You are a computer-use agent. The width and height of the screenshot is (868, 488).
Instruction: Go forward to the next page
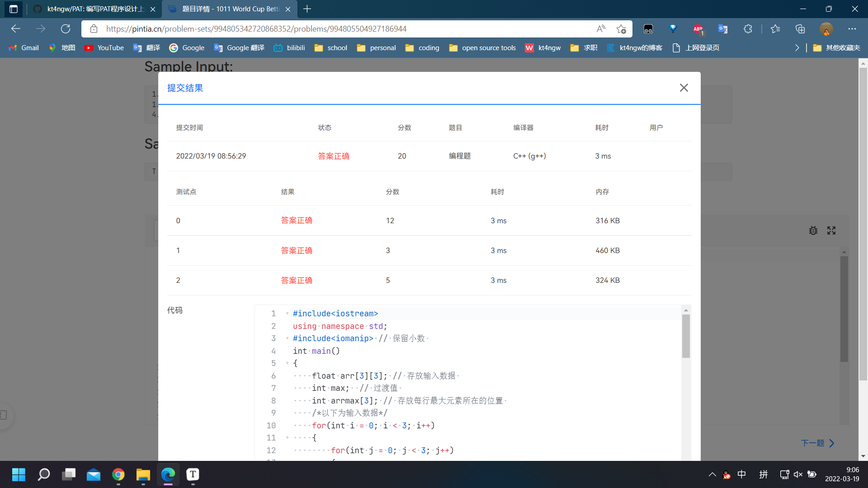point(41,29)
